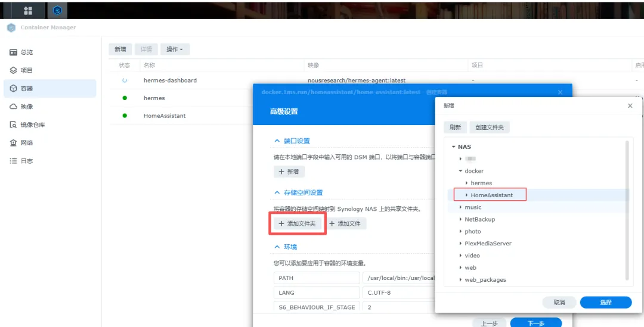Click + 新增 under port settings
644x327 pixels.
coord(289,172)
